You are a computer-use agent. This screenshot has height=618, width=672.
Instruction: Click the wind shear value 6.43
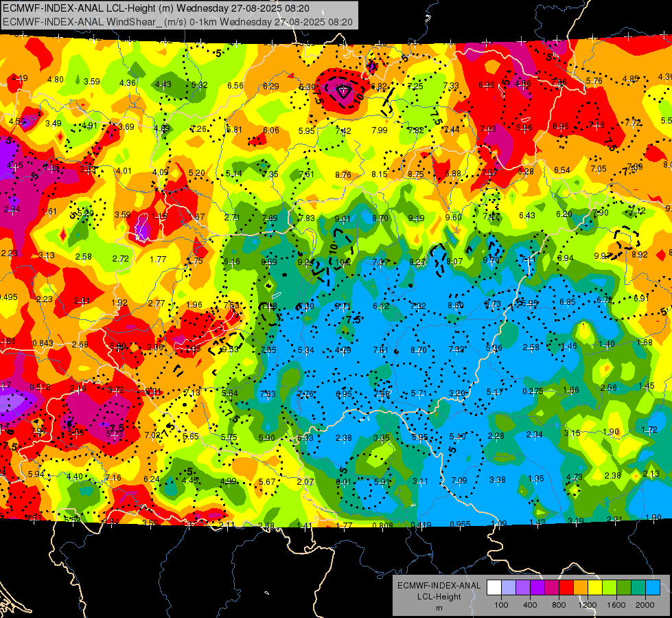[x=527, y=216]
